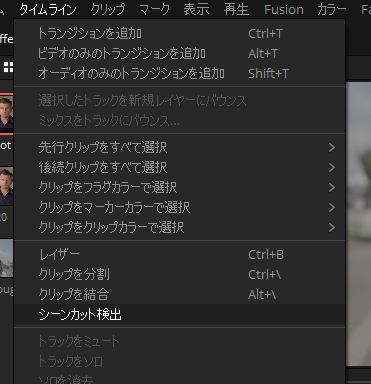Choose トランジションを追加 menu entry

(180, 33)
